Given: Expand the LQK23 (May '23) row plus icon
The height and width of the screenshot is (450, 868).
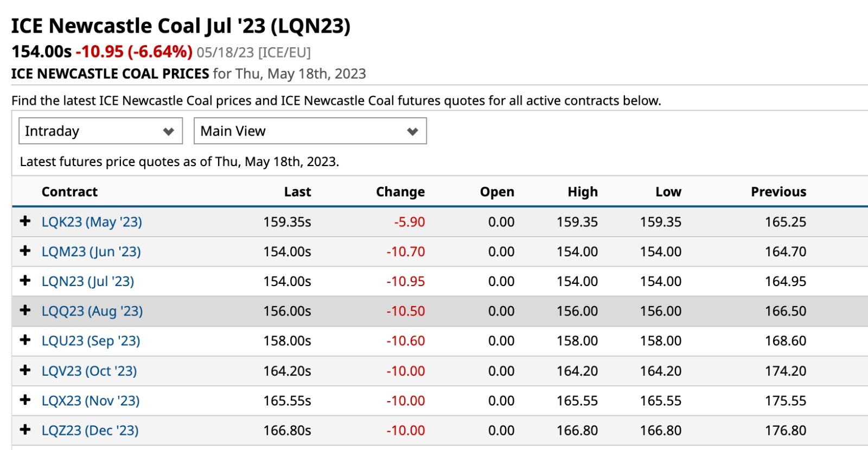Looking at the screenshot, I should [x=25, y=221].
